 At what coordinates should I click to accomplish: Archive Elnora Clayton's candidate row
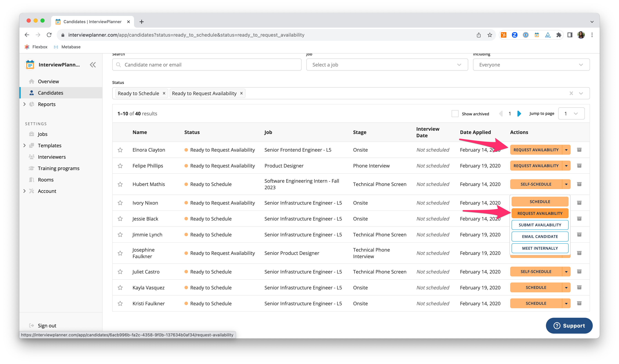pos(579,150)
